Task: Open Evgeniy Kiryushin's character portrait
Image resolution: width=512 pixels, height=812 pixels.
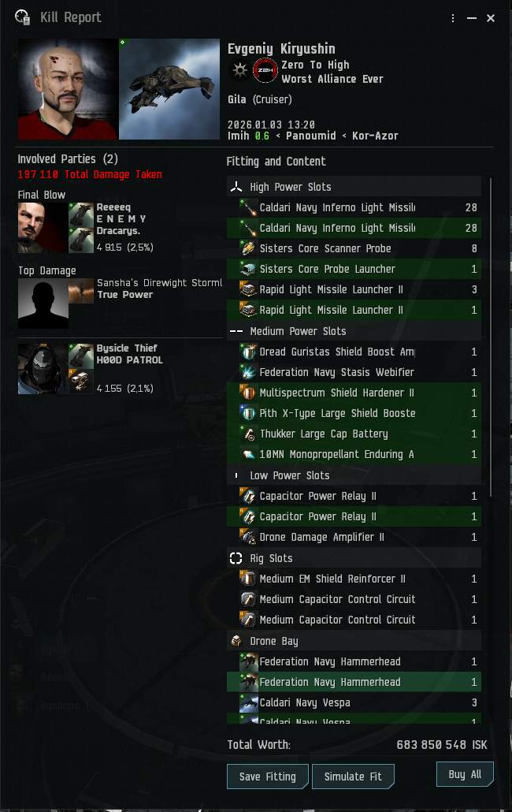Action: point(68,89)
